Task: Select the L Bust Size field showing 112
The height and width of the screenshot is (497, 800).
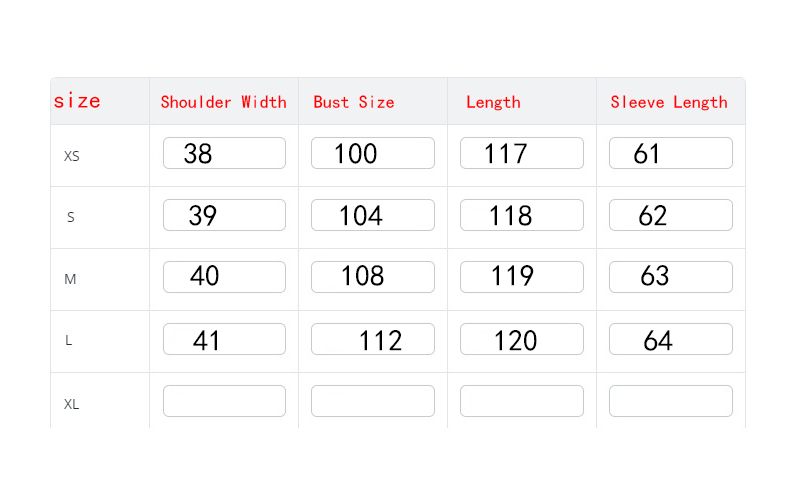Action: coord(373,339)
